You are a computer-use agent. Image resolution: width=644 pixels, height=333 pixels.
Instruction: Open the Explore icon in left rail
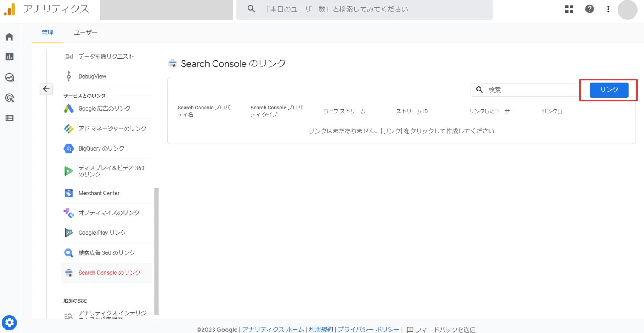(9, 77)
